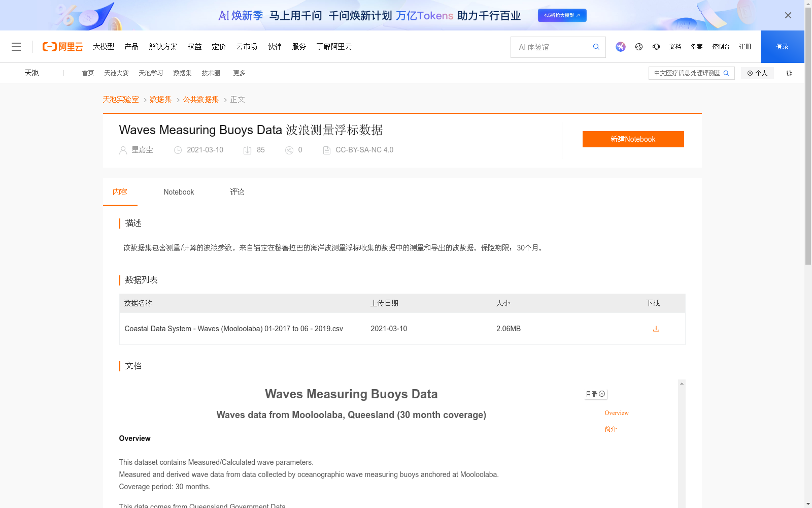Open 数据集 in Tianchi nav
812x508 pixels.
coord(182,73)
